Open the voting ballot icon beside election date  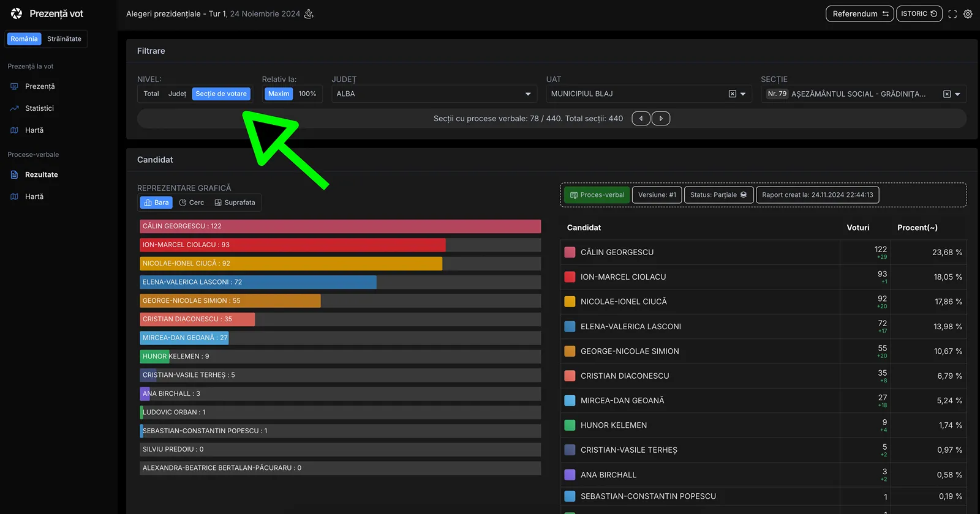(309, 13)
